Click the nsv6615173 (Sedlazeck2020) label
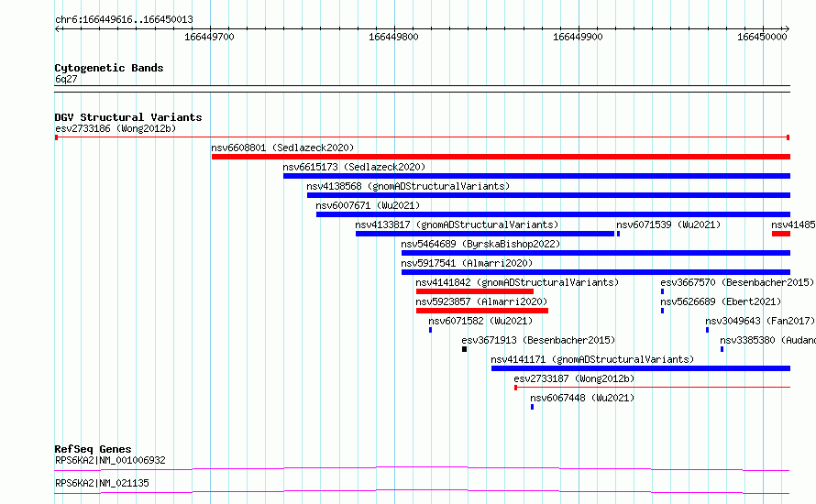 [354, 167]
